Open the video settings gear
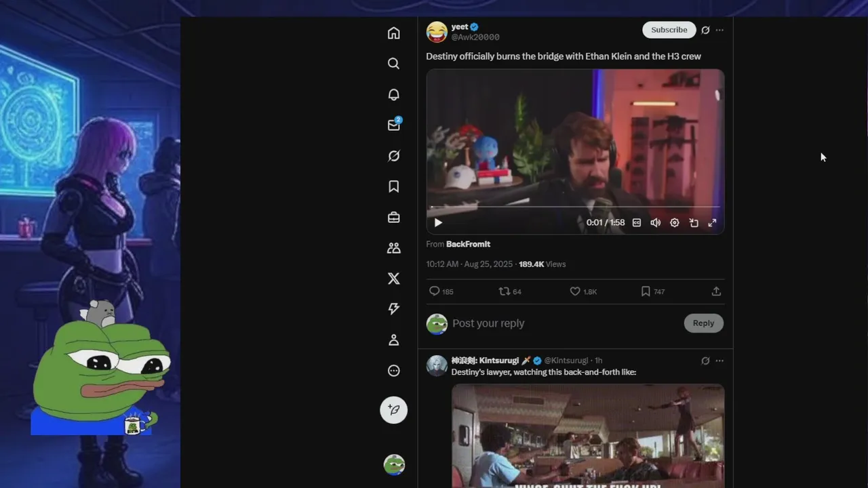The width and height of the screenshot is (868, 488). 674,222
